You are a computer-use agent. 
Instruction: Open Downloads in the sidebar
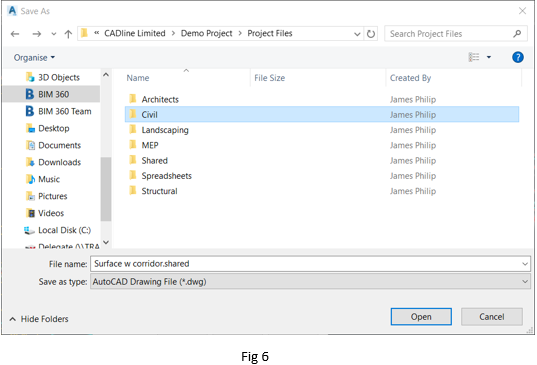click(53, 162)
